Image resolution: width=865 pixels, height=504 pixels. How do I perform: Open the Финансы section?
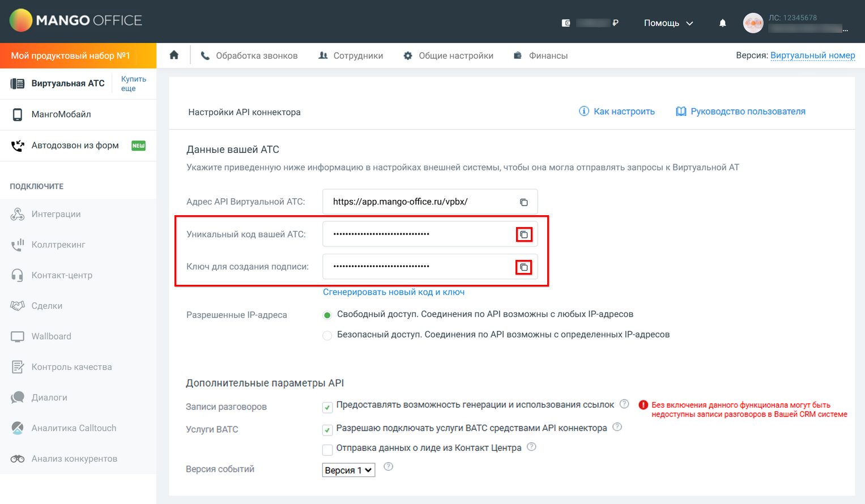[540, 55]
